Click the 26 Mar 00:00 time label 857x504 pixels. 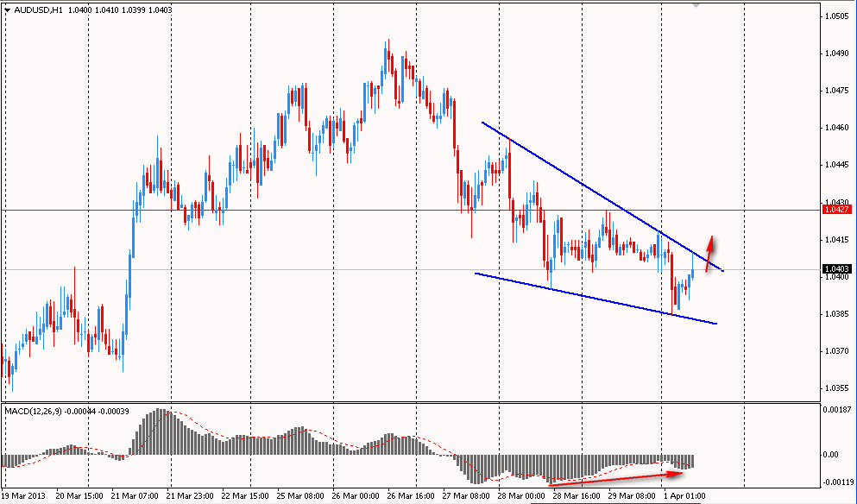coord(356,495)
